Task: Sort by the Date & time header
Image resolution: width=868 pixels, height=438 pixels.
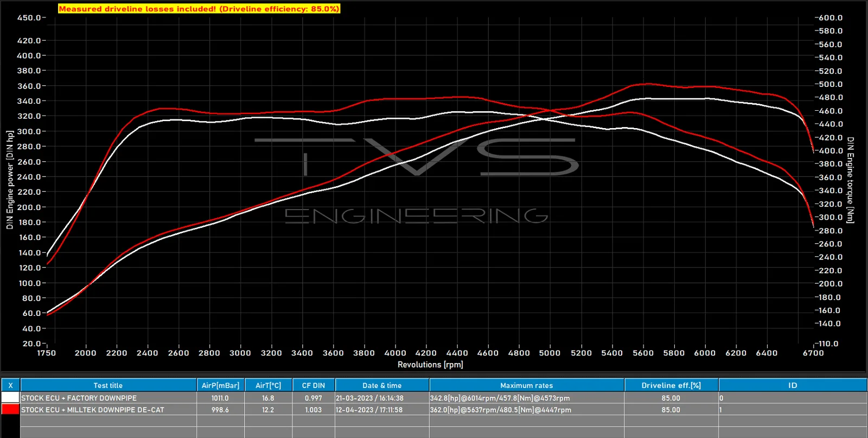Action: [x=382, y=385]
